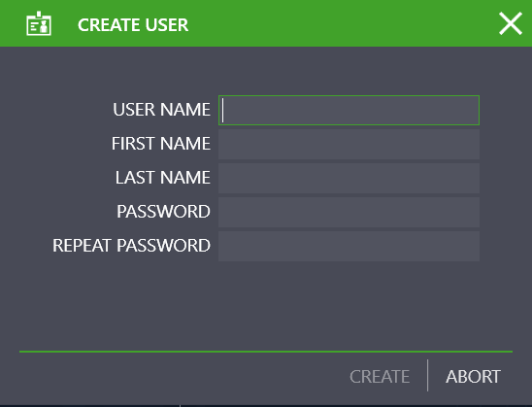Click the standalone PASSWORD field label
The width and height of the screenshot is (532, 407).
click(x=163, y=212)
